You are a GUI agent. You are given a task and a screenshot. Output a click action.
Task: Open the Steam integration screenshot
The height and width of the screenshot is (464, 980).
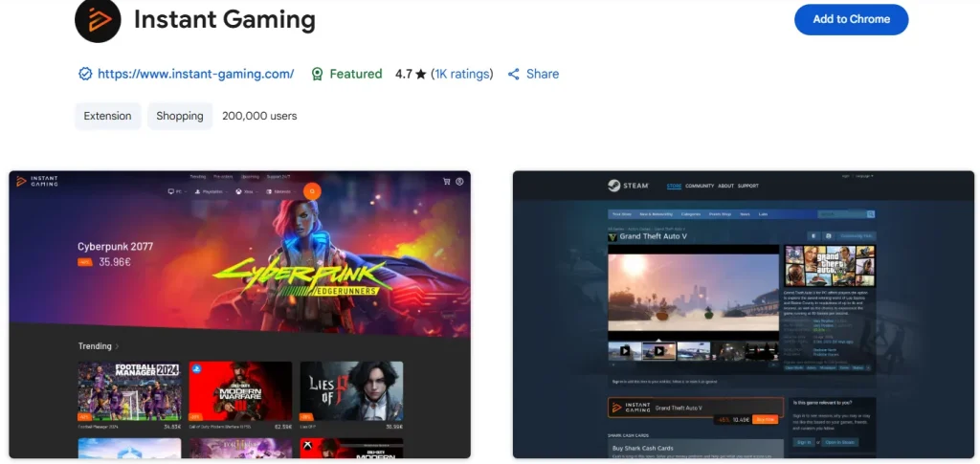(x=743, y=315)
